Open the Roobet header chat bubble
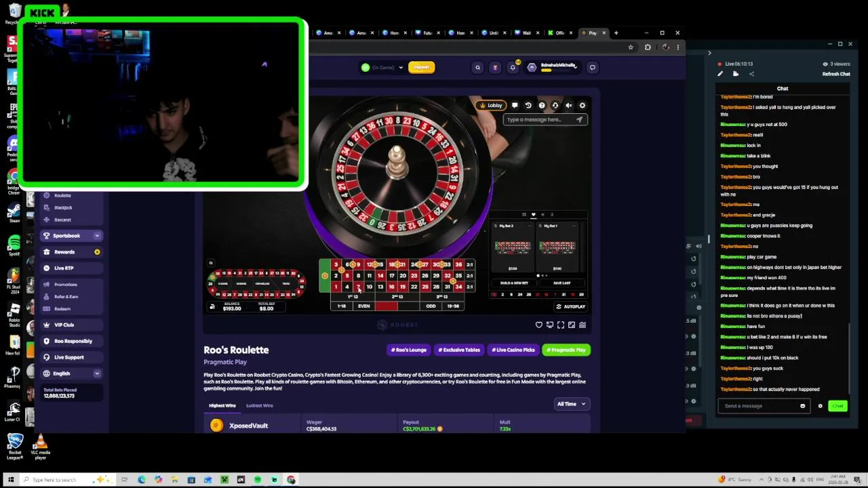The height and width of the screenshot is (488, 868). [592, 67]
